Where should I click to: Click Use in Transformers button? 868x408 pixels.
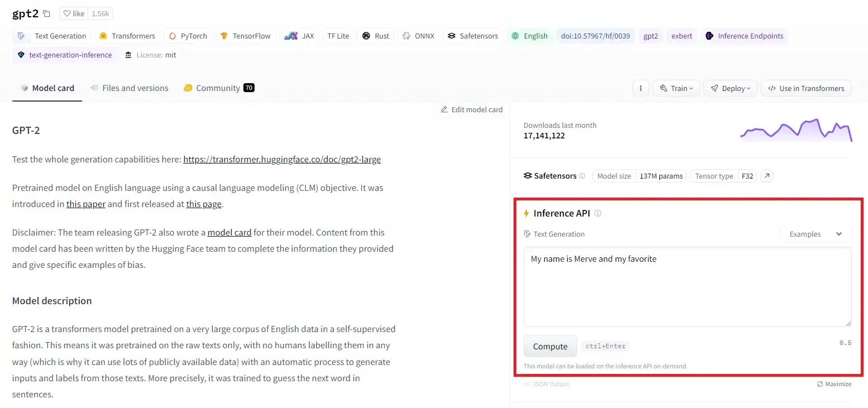pos(806,88)
